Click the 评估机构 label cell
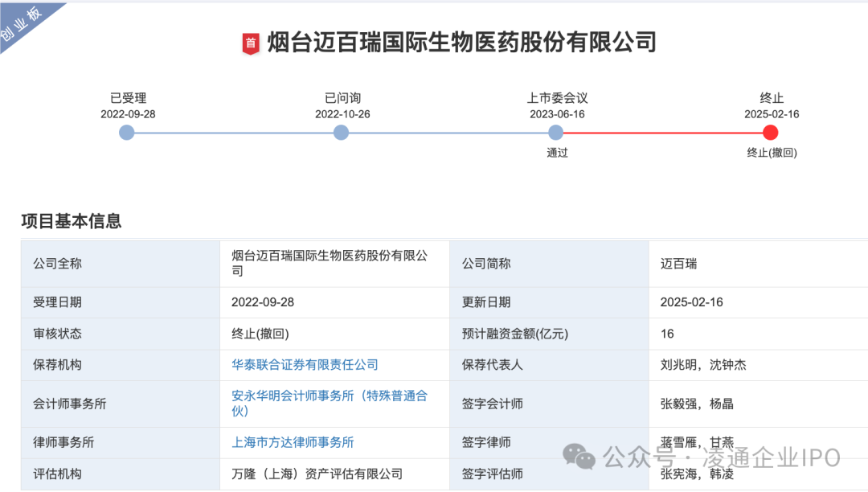Viewport: 868px width, 492px height. point(120,474)
